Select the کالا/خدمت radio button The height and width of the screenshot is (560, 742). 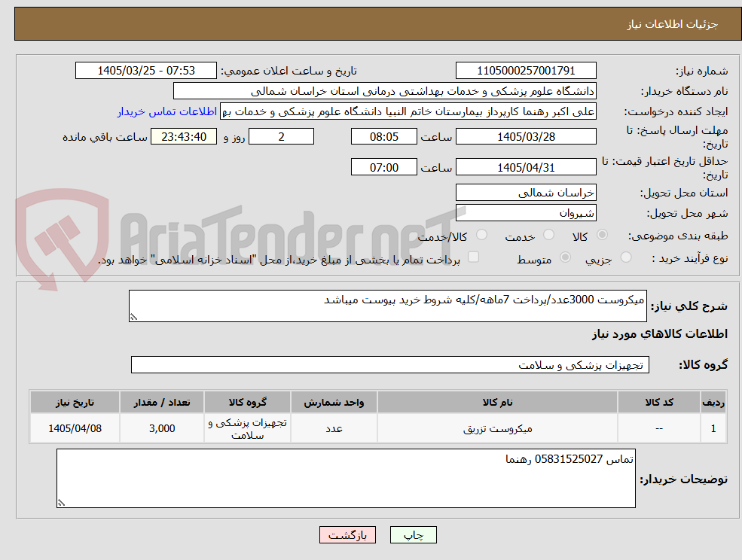(x=481, y=235)
